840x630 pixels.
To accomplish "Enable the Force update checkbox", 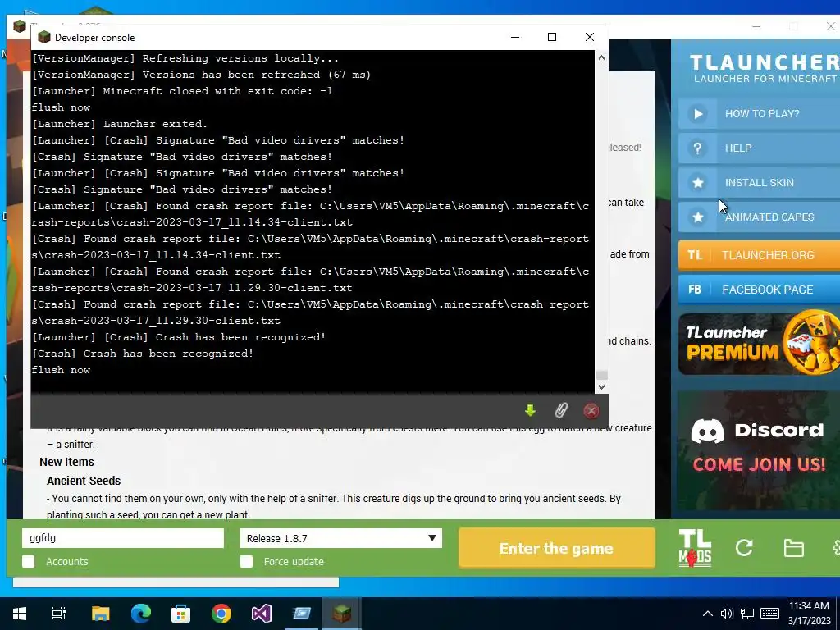I will coord(246,561).
